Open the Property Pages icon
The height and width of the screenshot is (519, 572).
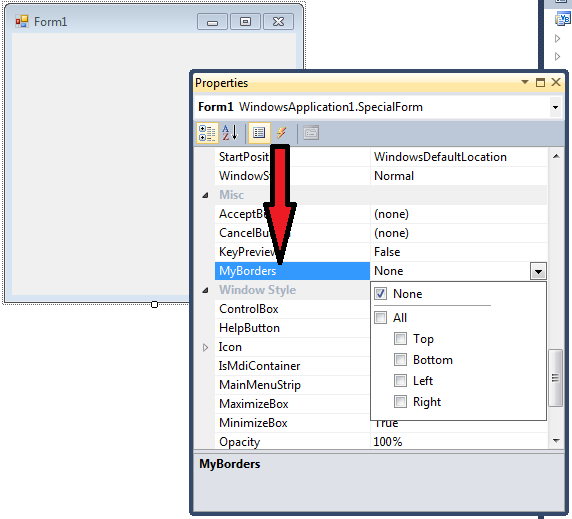click(311, 133)
